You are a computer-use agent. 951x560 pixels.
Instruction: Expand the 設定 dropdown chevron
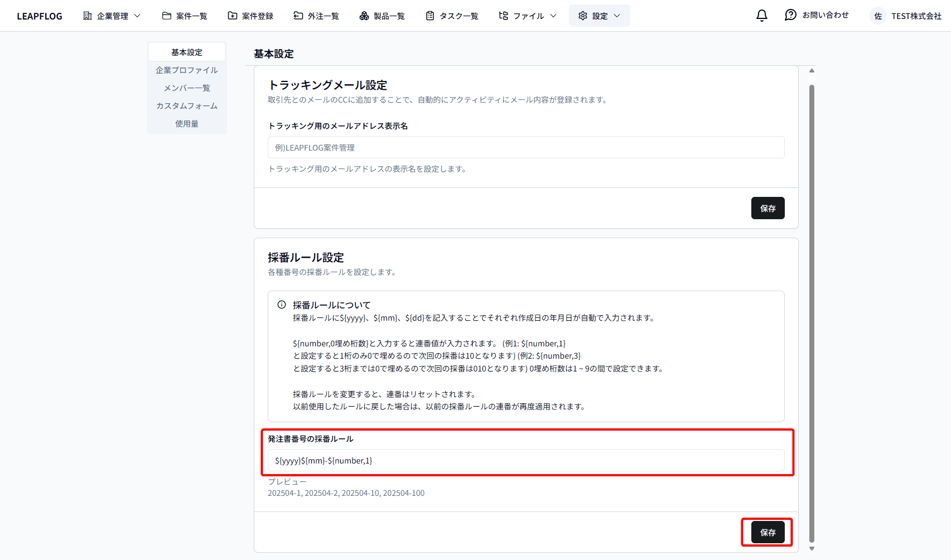point(616,16)
